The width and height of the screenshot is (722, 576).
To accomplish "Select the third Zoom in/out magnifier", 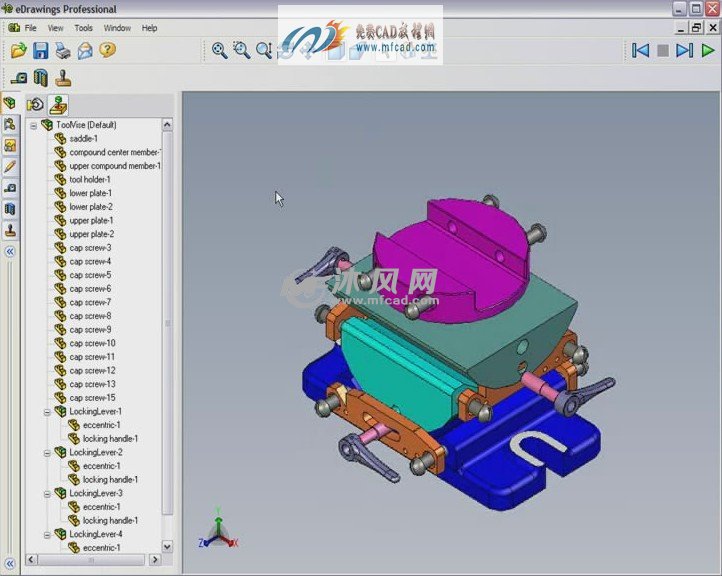I will (264, 50).
